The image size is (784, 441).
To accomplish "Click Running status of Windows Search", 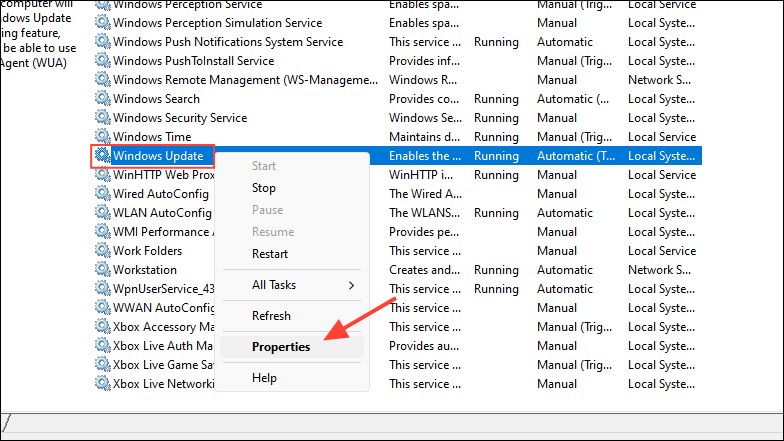I will click(x=496, y=99).
